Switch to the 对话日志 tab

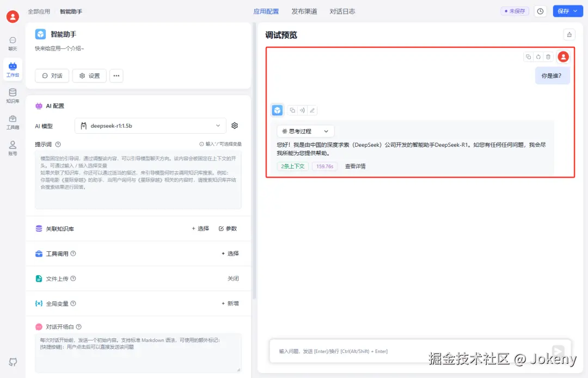pos(342,11)
